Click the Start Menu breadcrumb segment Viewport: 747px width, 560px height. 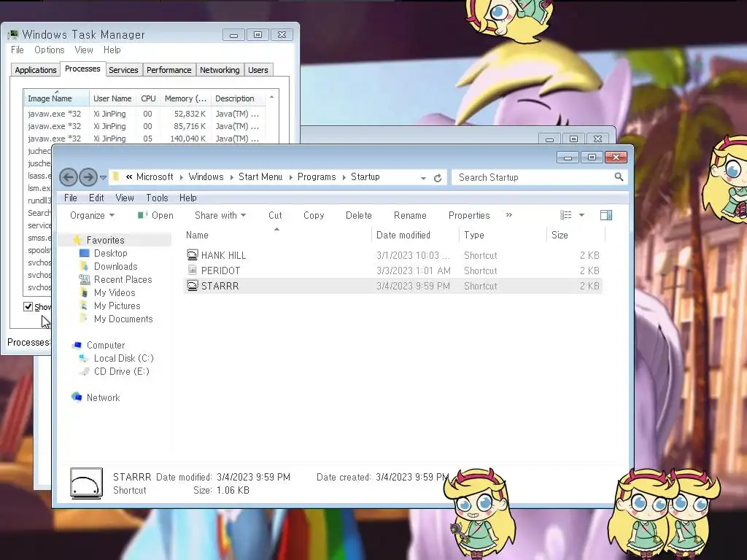pos(260,176)
